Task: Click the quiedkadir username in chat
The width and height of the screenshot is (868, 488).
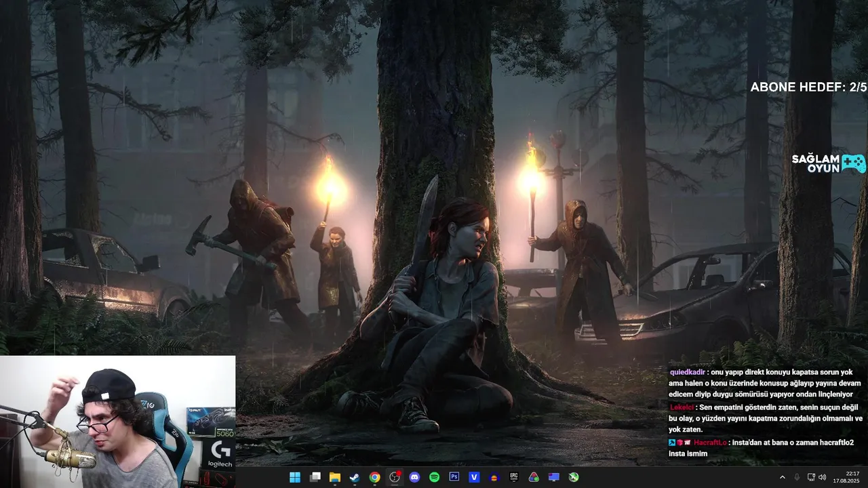Action: tap(687, 372)
